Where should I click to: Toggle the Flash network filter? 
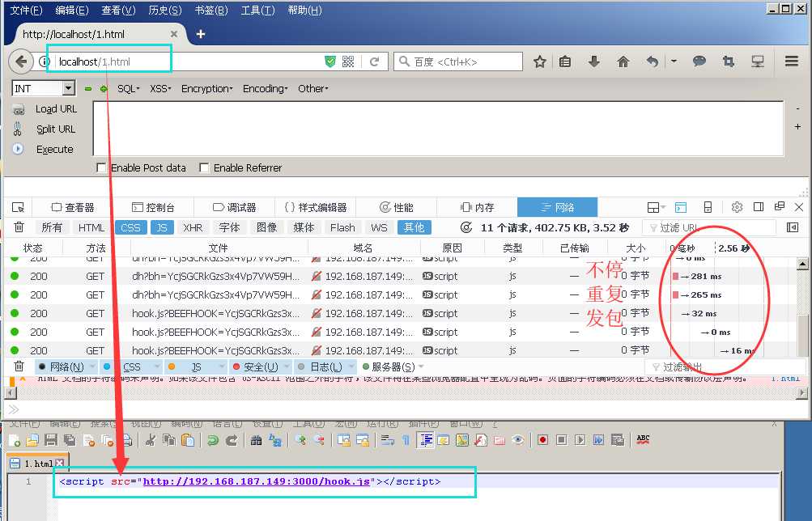[x=342, y=227]
